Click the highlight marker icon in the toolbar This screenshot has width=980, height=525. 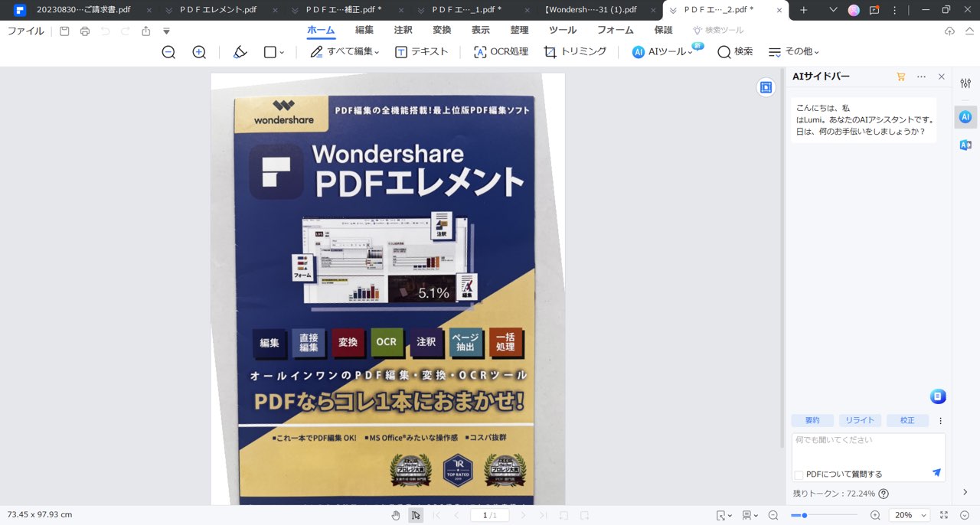tap(240, 51)
